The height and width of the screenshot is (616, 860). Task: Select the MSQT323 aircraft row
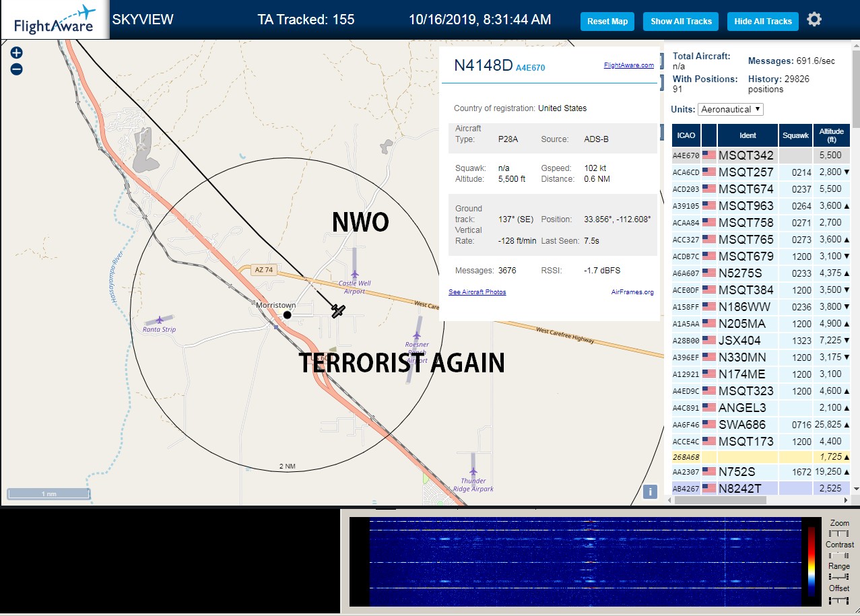pos(761,391)
